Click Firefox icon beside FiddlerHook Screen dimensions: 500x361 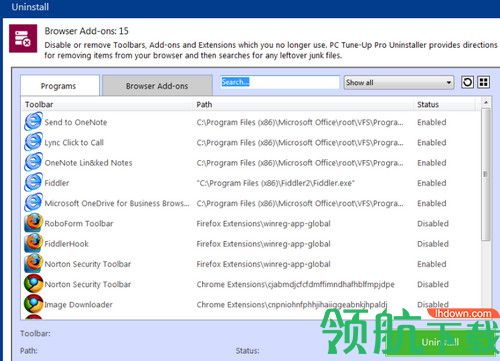(x=33, y=243)
